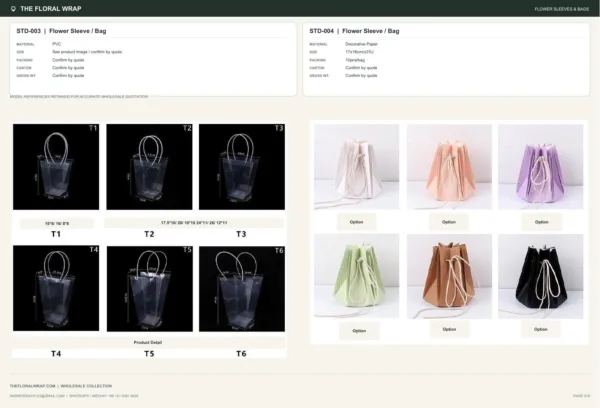Click the bold T6 caption at the bottom
Image resolution: width=600 pixels, height=408 pixels.
point(241,354)
